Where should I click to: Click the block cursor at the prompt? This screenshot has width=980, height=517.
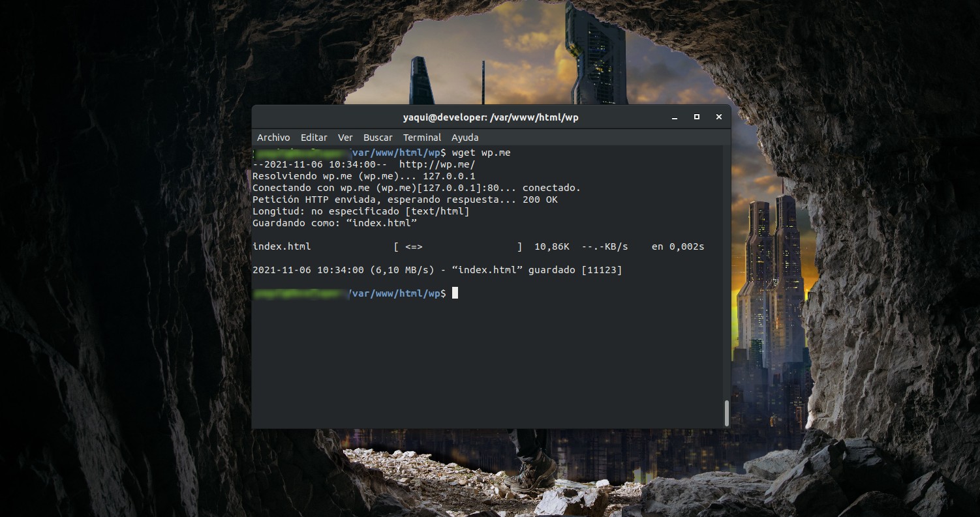[x=455, y=293]
